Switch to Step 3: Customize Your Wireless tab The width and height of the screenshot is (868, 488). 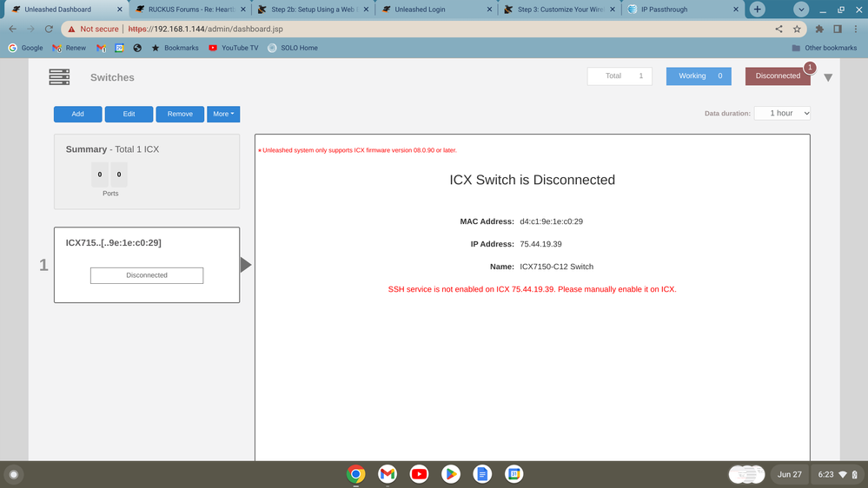click(559, 10)
